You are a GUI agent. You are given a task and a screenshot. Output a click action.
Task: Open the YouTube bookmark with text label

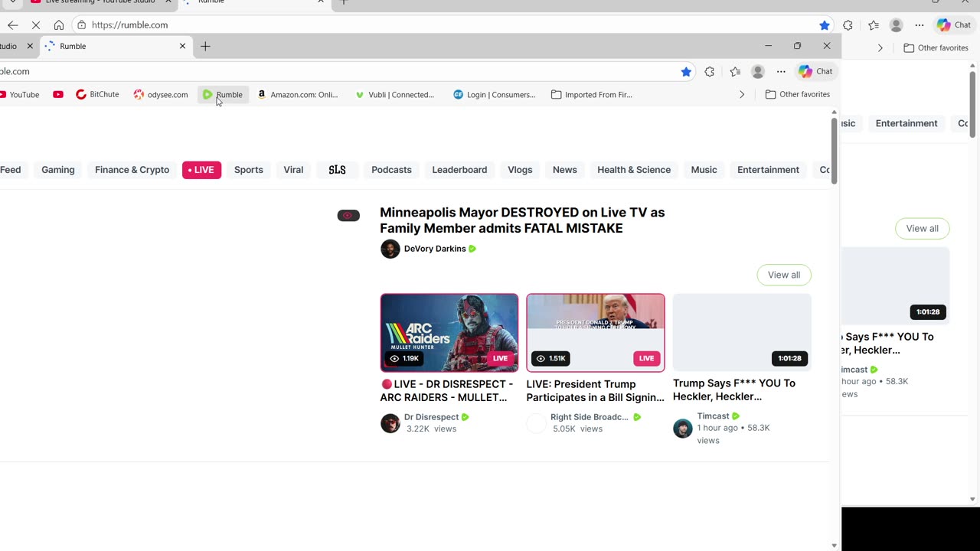tap(20, 95)
